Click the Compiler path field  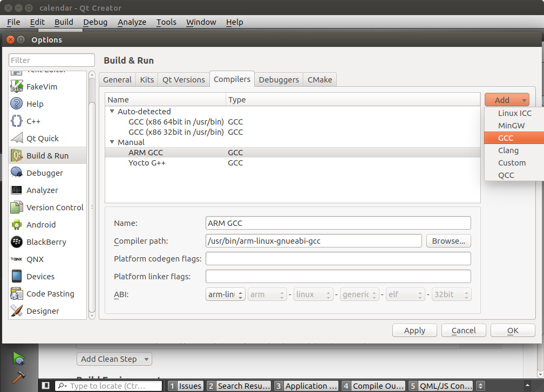tap(314, 241)
